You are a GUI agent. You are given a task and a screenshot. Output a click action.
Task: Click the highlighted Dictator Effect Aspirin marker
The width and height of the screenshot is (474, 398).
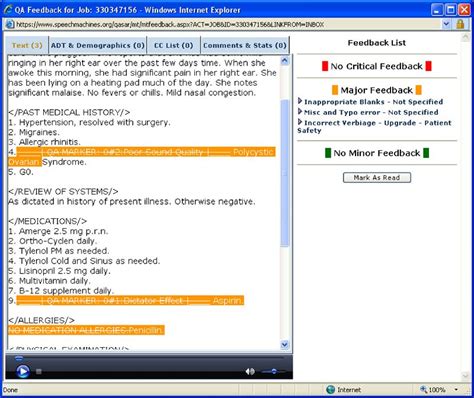pyautogui.click(x=130, y=301)
